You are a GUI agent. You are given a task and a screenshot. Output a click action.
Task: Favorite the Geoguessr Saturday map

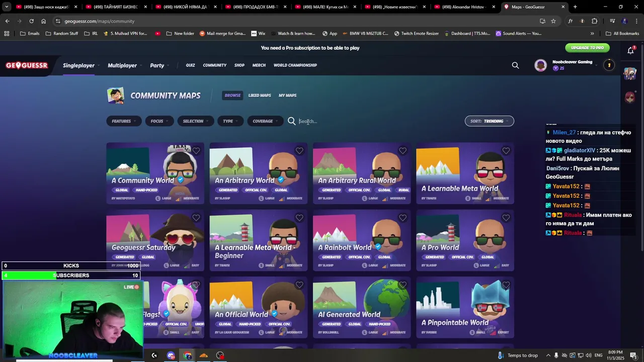pos(196,218)
